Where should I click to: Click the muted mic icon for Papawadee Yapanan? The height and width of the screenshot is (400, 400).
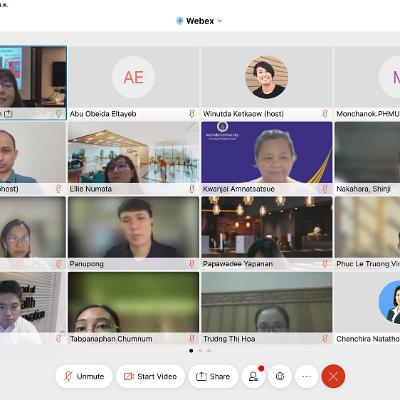[x=325, y=264]
